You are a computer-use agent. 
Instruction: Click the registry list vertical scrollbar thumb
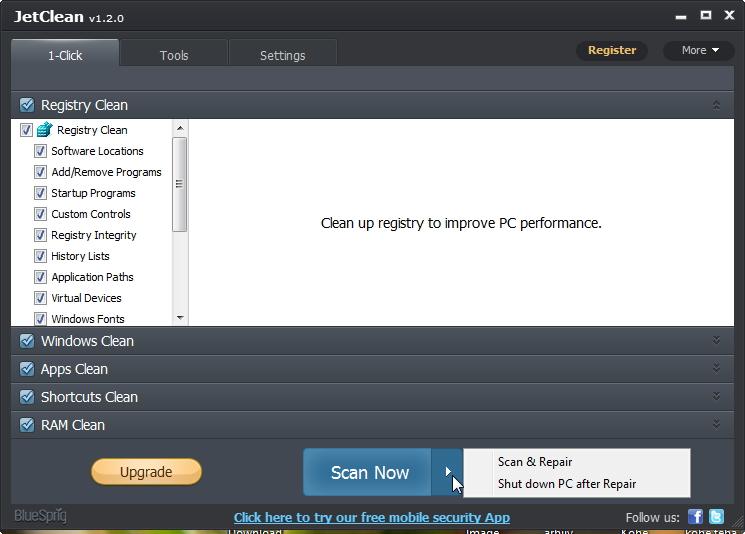point(180,184)
